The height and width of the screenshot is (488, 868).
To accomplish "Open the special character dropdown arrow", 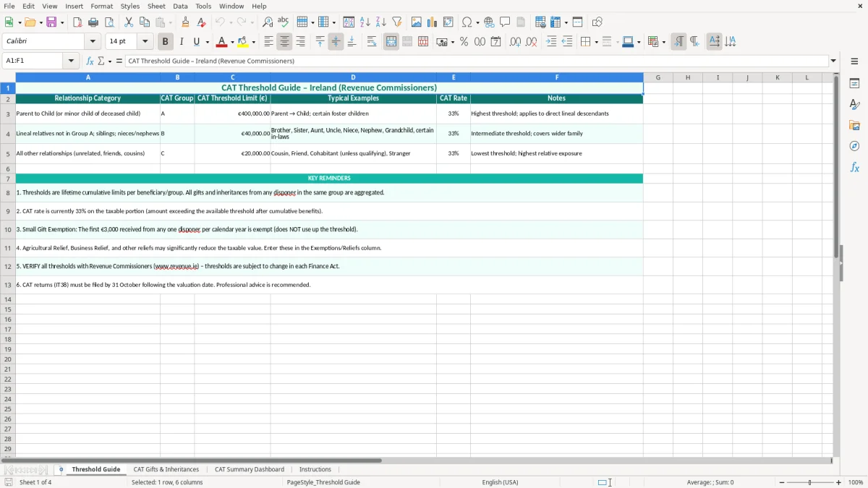I will tap(477, 22).
